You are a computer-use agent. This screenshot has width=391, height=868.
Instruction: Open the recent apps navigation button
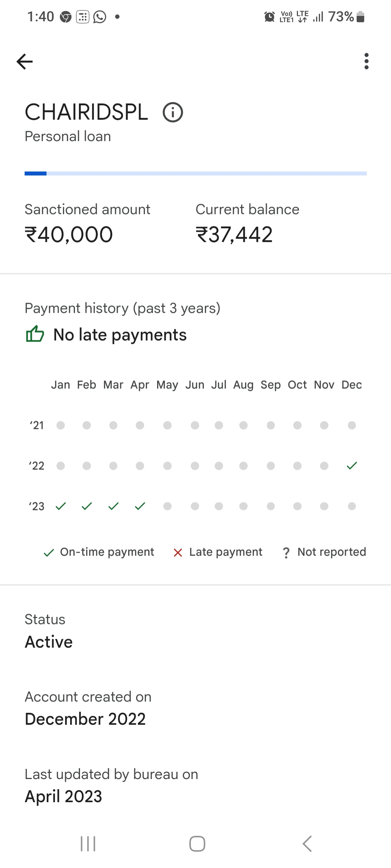pos(88,844)
